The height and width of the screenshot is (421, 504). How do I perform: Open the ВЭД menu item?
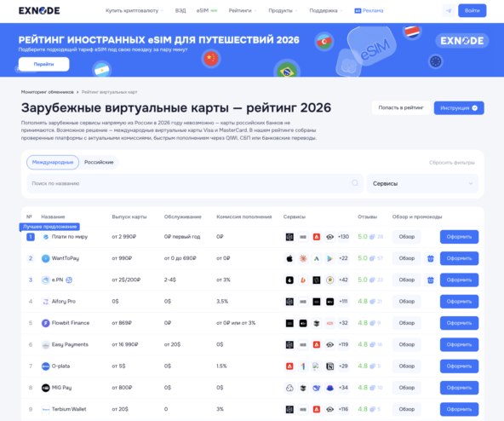tap(180, 10)
